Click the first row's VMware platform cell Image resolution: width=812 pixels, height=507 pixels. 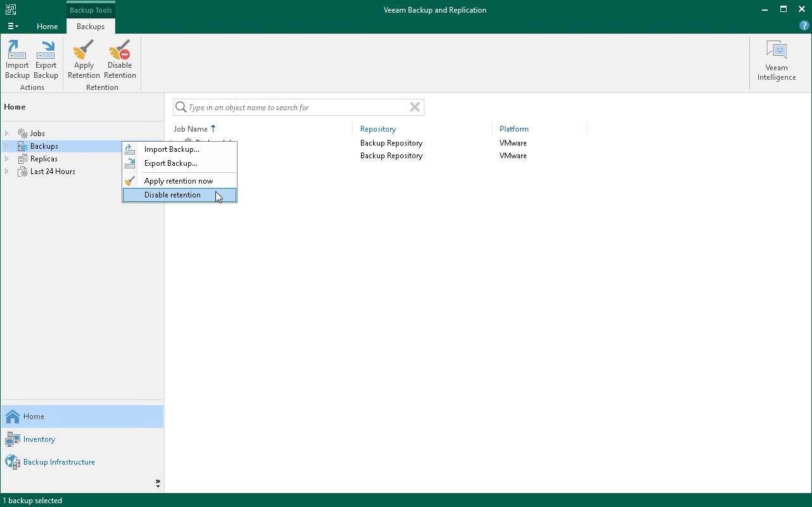pyautogui.click(x=513, y=143)
